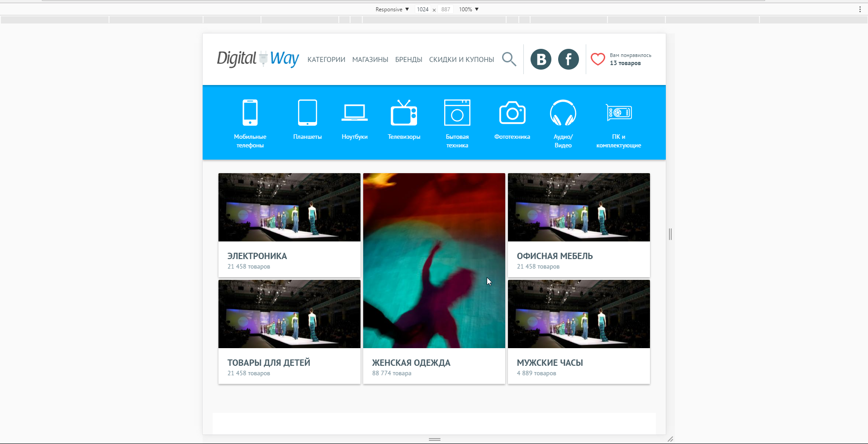Select the Фототехника camera icon
Image resolution: width=868 pixels, height=444 pixels.
[512, 113]
